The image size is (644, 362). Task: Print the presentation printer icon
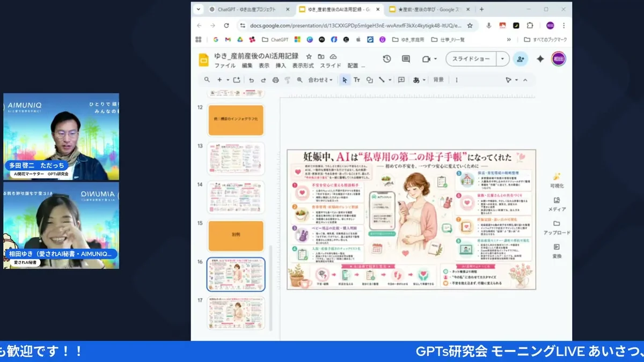[275, 80]
